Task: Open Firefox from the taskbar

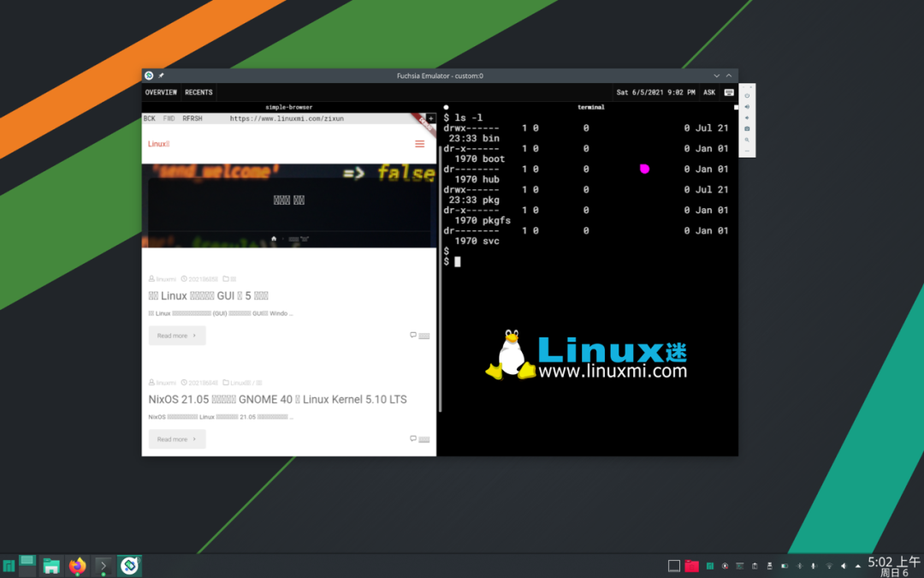Action: click(x=78, y=565)
